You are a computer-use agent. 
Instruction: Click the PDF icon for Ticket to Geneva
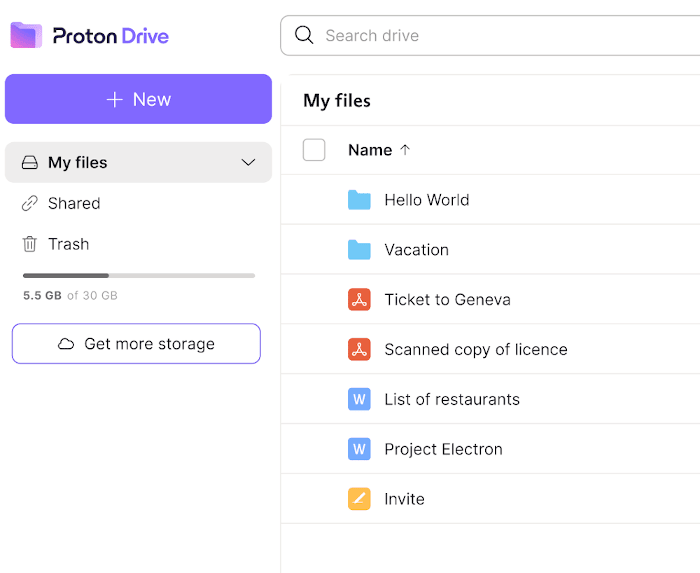click(359, 299)
